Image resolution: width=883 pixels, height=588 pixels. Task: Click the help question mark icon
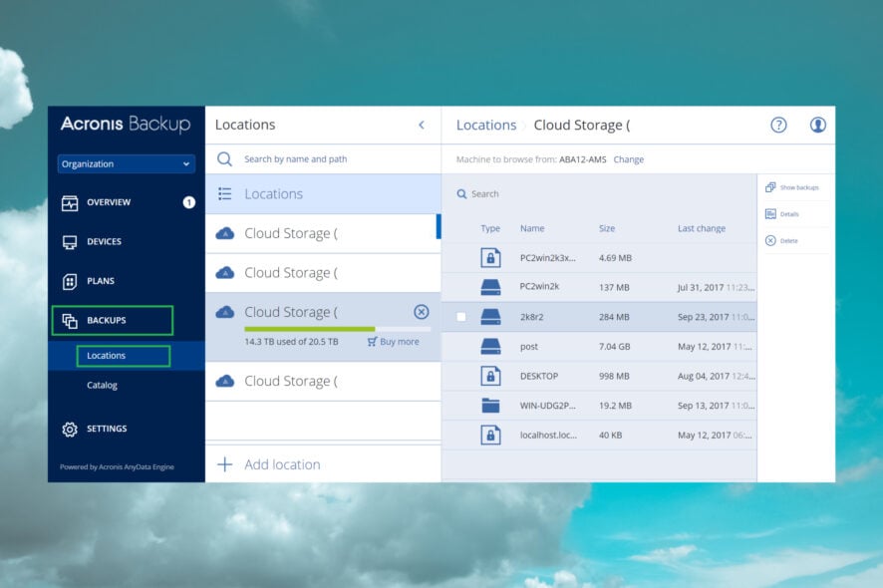point(778,125)
